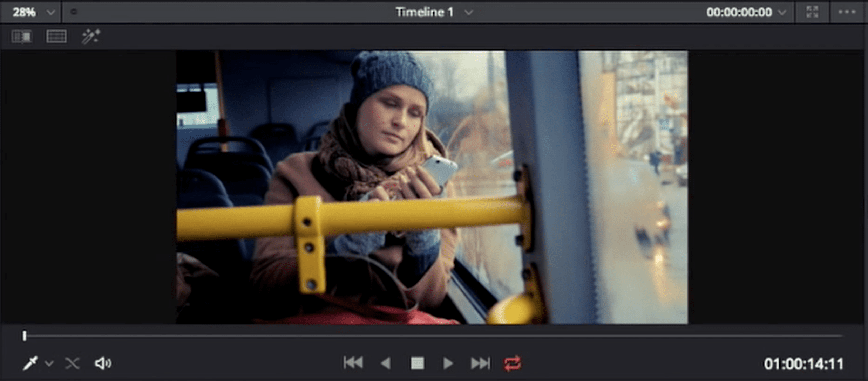Jump to the first frame button
Image resolution: width=868 pixels, height=381 pixels.
coord(354,363)
